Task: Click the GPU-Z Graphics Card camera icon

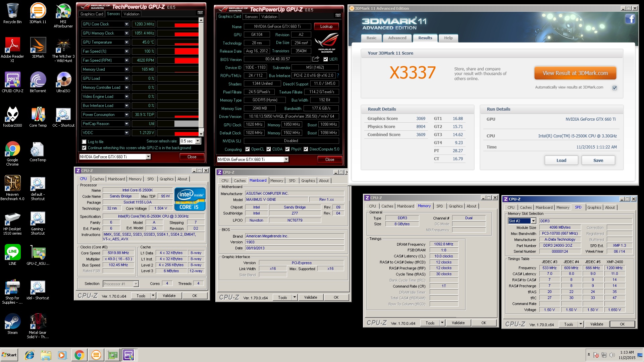Action: [338, 15]
